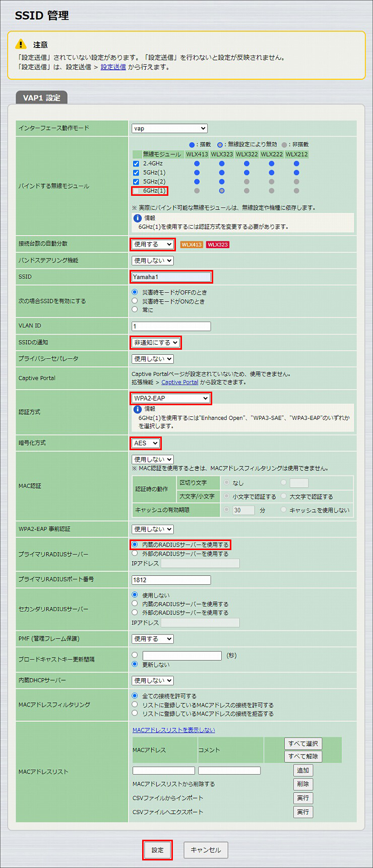Toggle the 5GHz(1) module checkbox
The width and height of the screenshot is (373, 868).
click(136, 173)
